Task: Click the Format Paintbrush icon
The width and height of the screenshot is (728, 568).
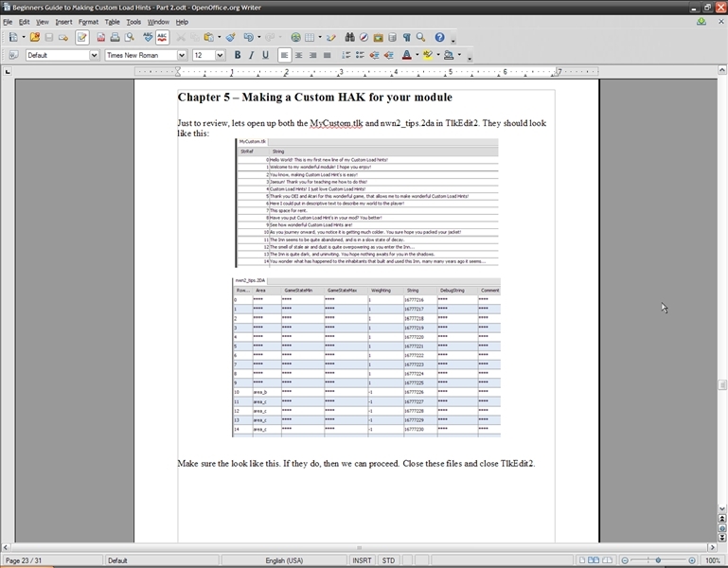Action: click(x=230, y=38)
